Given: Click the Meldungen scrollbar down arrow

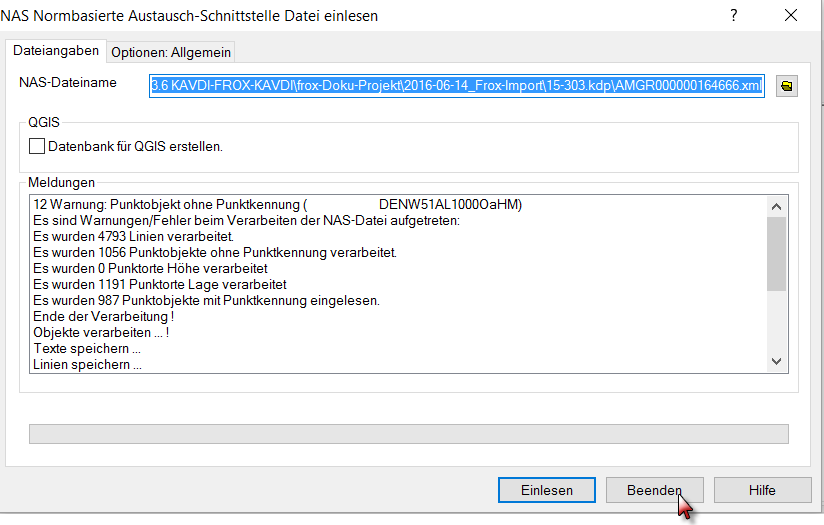Looking at the screenshot, I should pyautogui.click(x=776, y=361).
